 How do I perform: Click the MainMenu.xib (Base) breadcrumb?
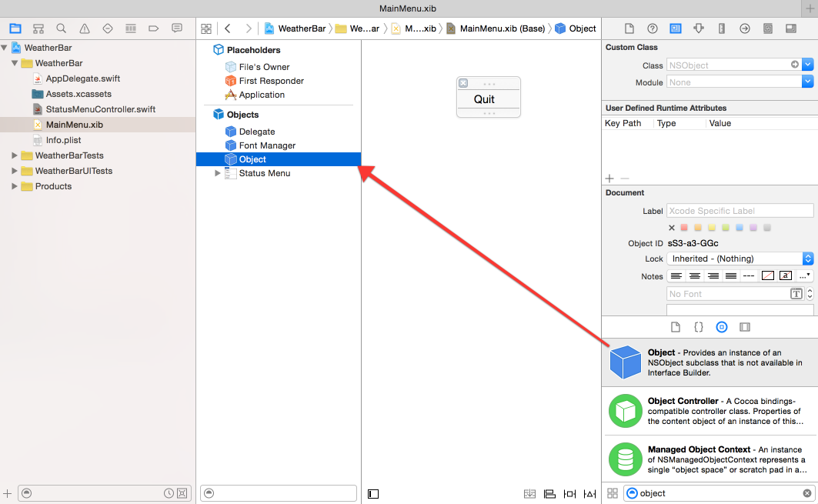pyautogui.click(x=502, y=28)
